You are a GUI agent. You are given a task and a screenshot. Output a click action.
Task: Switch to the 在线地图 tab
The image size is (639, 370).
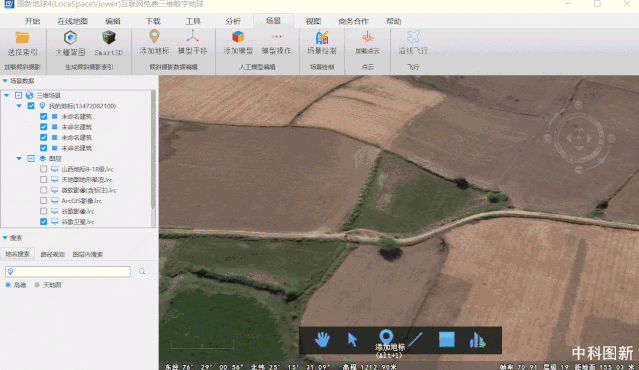point(73,21)
